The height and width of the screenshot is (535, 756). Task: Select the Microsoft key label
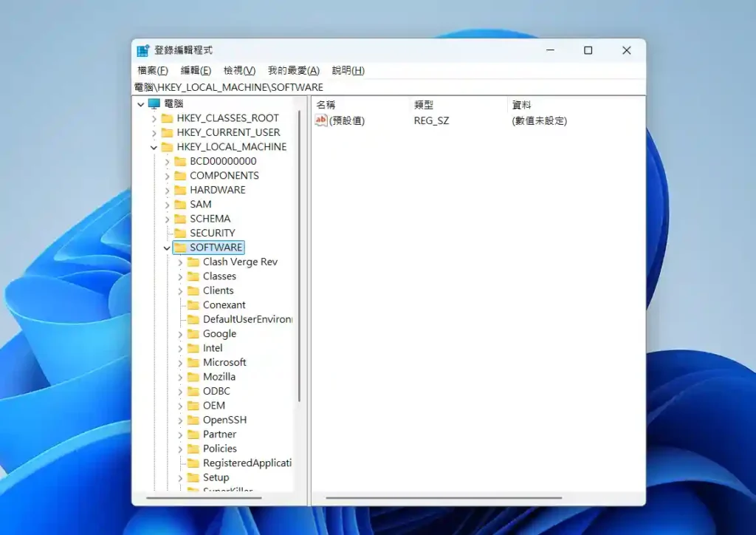point(224,362)
